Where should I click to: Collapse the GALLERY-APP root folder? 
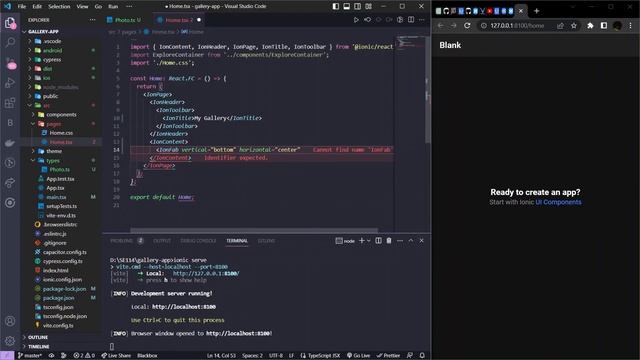coord(43,31)
